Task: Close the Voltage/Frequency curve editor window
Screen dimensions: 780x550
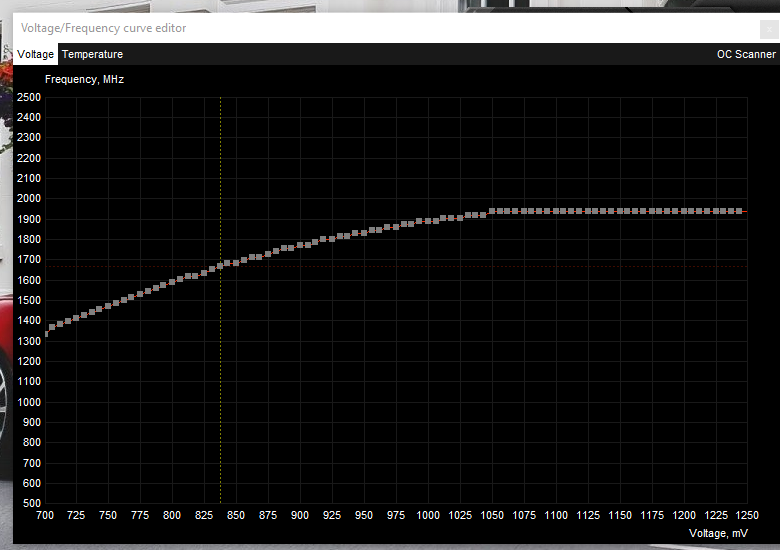Action: point(769,30)
